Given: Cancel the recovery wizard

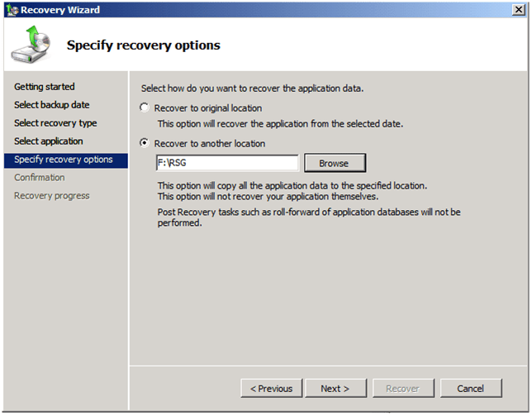Looking at the screenshot, I should pyautogui.click(x=470, y=389).
